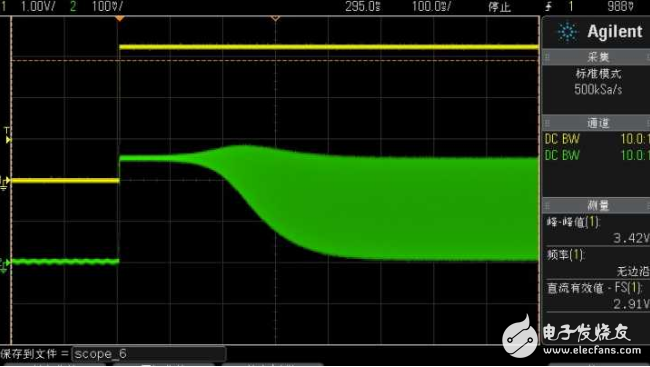The height and width of the screenshot is (367, 650).
Task: Click the orange trigger position marker
Action: pyautogui.click(x=120, y=19)
